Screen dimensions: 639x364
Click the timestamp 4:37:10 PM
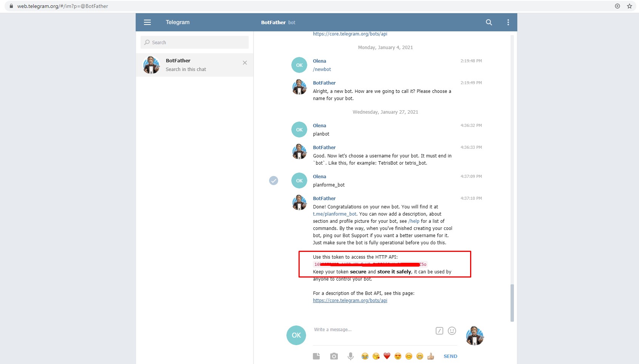click(471, 198)
